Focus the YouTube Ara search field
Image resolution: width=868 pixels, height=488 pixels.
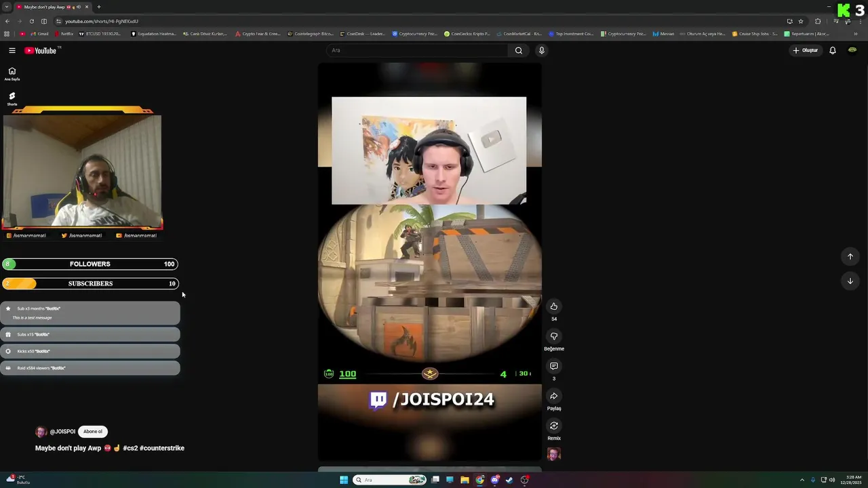pyautogui.click(x=417, y=50)
